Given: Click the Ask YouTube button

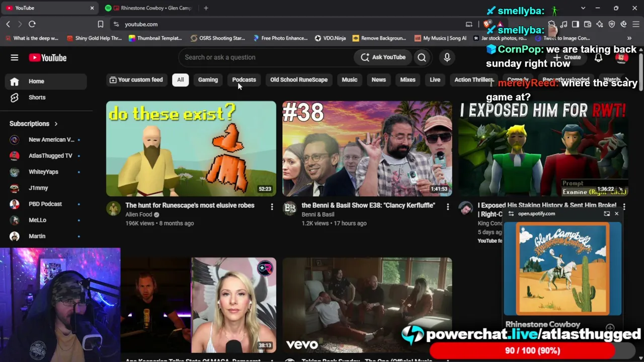Looking at the screenshot, I should 383,57.
